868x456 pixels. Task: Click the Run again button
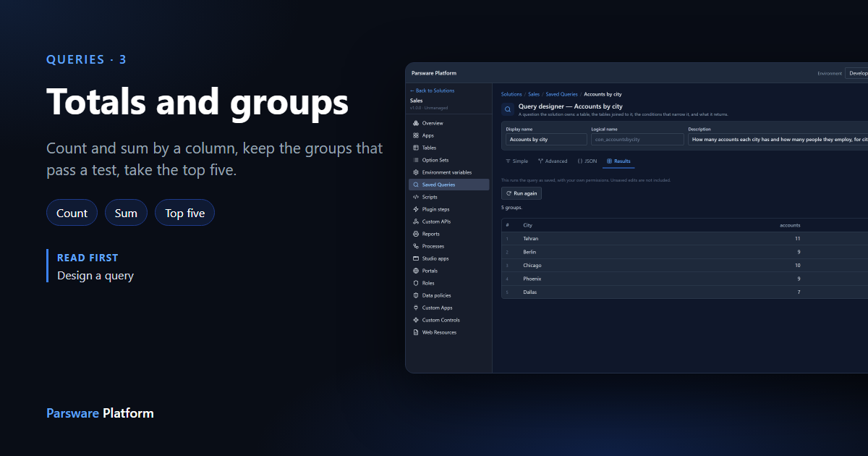522,193
